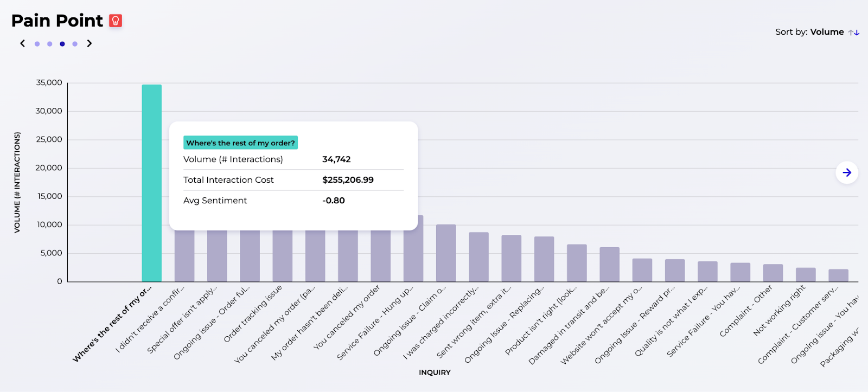Select the first carousel pagination dot

pyautogui.click(x=37, y=44)
